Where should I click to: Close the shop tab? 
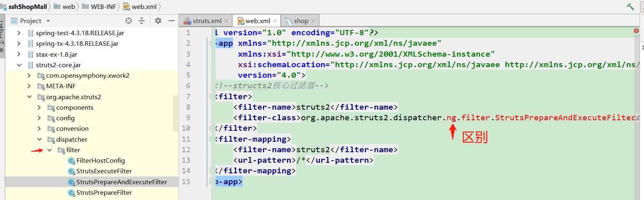[314, 21]
